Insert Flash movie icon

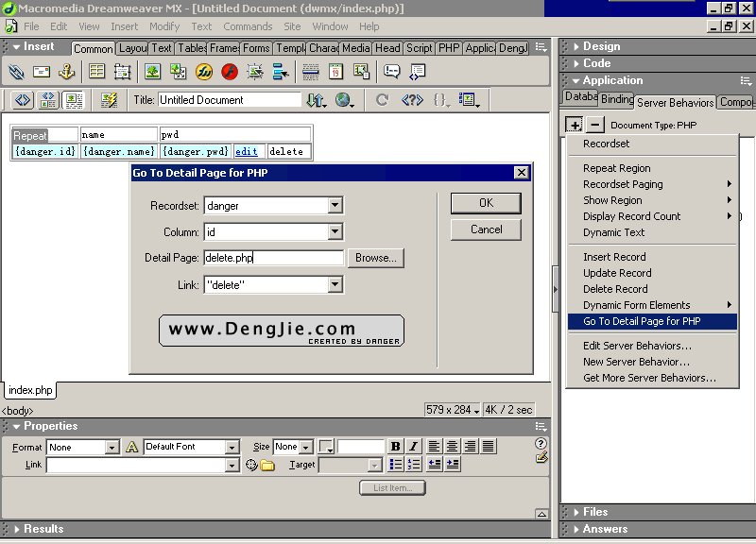[230, 73]
